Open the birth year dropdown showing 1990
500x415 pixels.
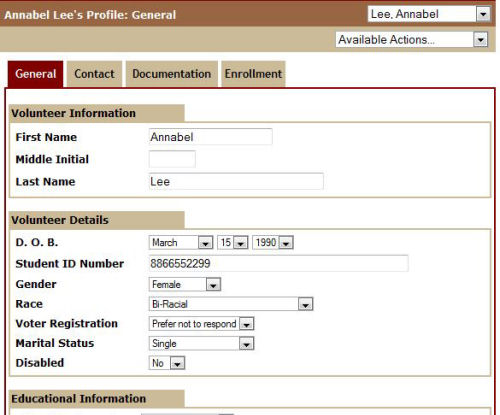273,243
